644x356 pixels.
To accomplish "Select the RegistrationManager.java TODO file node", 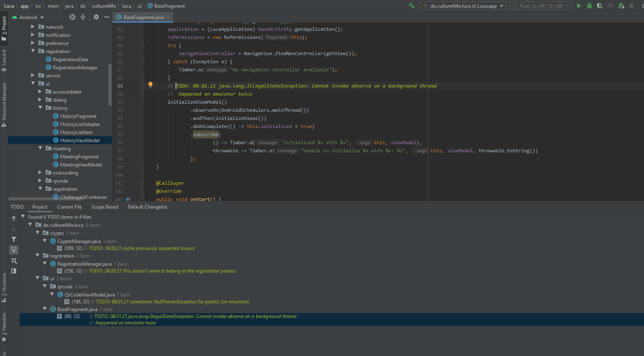I will 84,264.
